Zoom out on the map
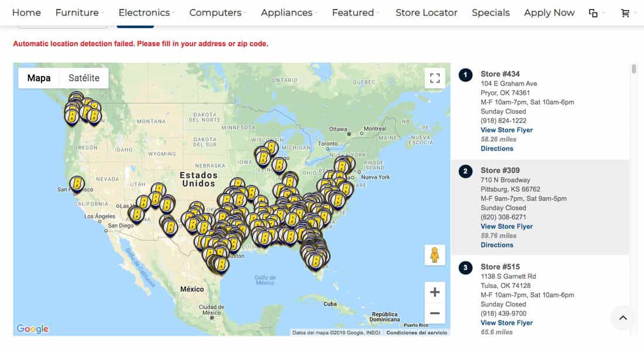The image size is (644, 353). click(434, 313)
